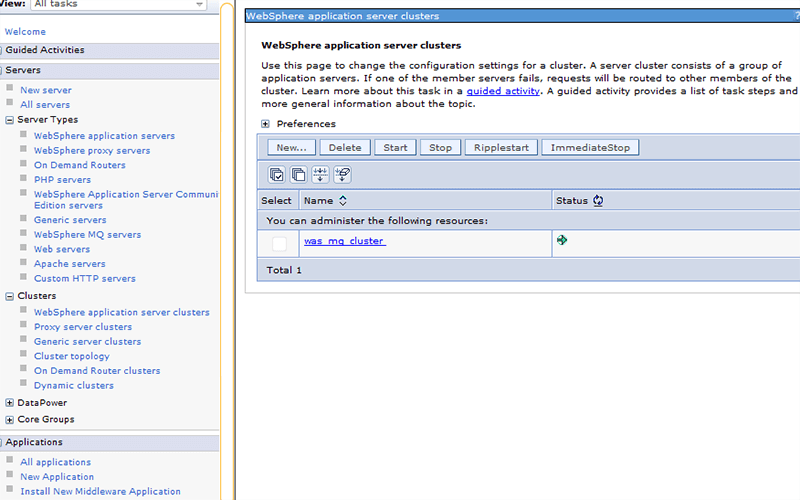Viewport: 800px width, 500px height.
Task: Click help question mark in title bar
Action: pos(796,16)
